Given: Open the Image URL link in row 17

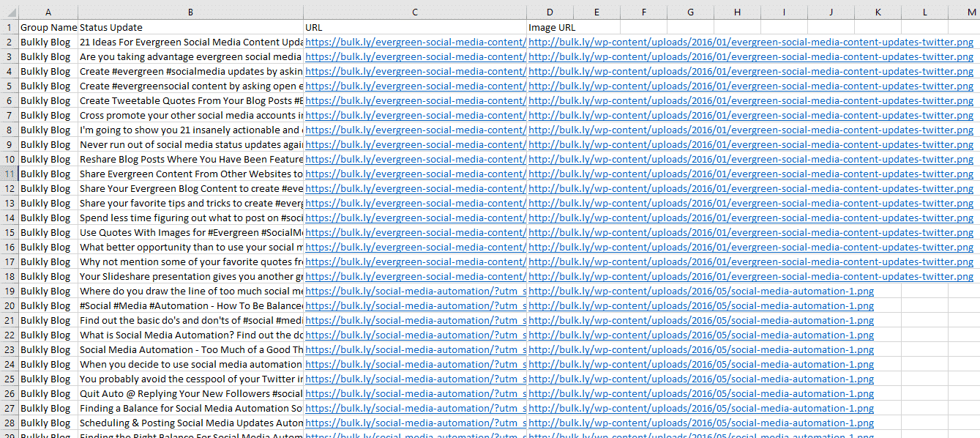Looking at the screenshot, I should [751, 261].
